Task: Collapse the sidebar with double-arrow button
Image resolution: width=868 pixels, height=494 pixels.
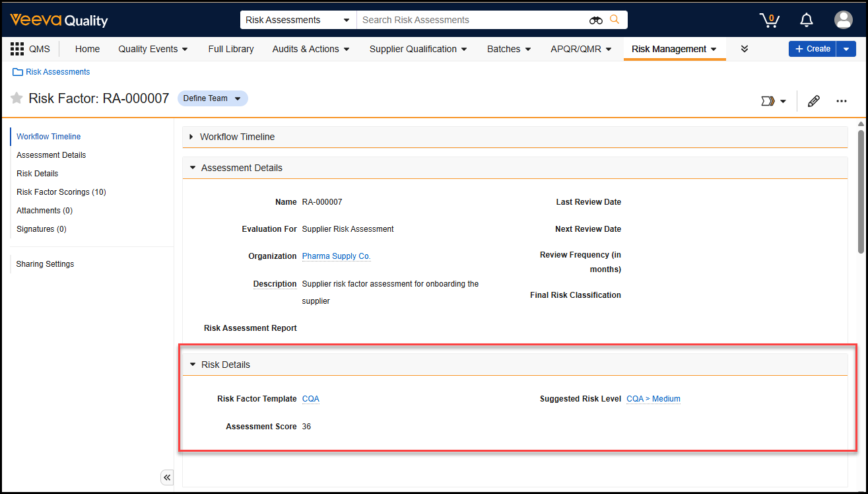Action: [167, 477]
